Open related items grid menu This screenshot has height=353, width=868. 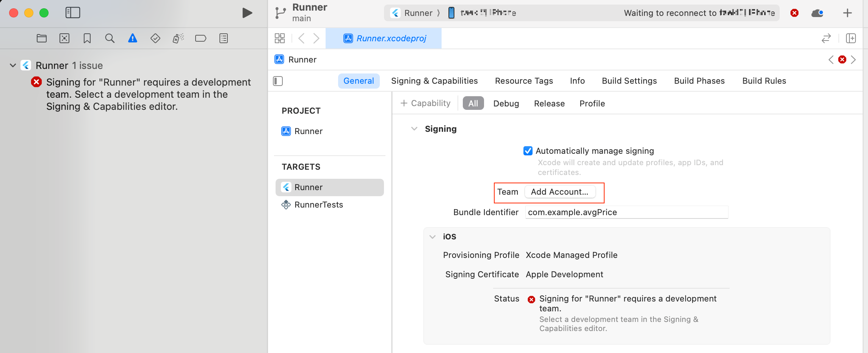pos(280,38)
